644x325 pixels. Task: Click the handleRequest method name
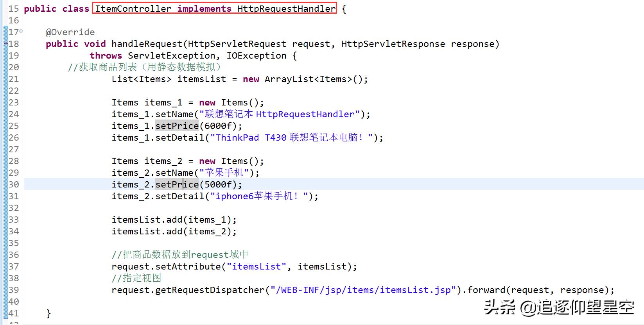[147, 44]
